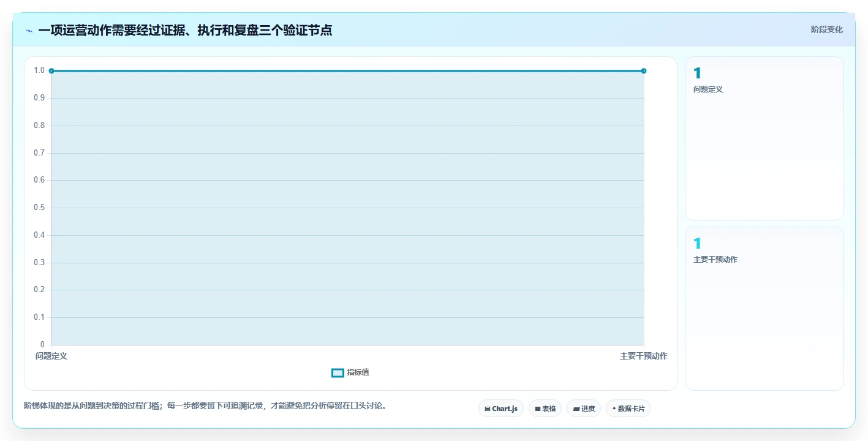Screen dimensions: 868x441
Task: Click the number 1 in 主要干预动作 card
Action: [697, 244]
